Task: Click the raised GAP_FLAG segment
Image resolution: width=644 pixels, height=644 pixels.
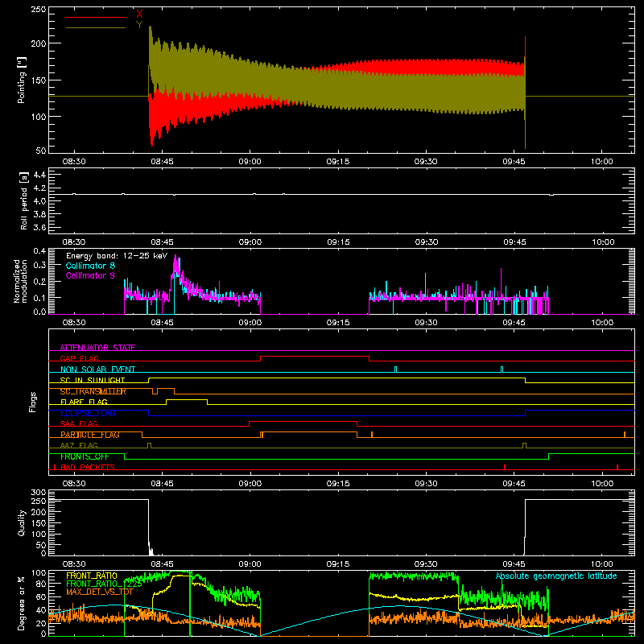Action: click(x=315, y=356)
